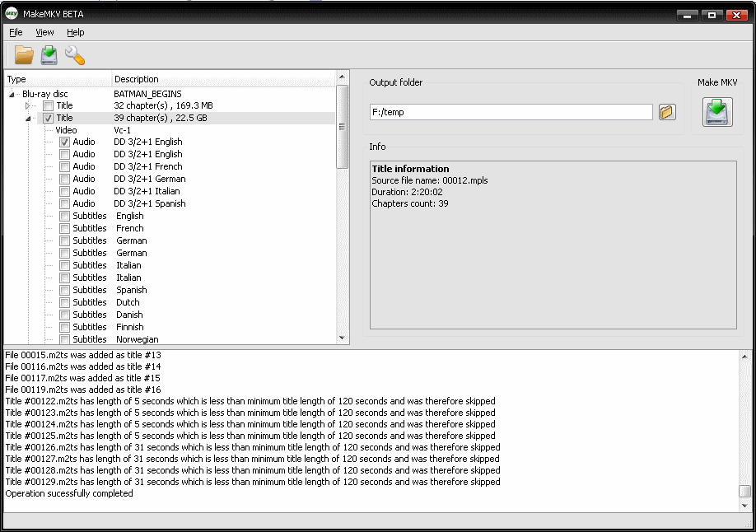Check the 32 chapter(s) Title checkbox
Screen dimensions: 756x532
point(49,105)
